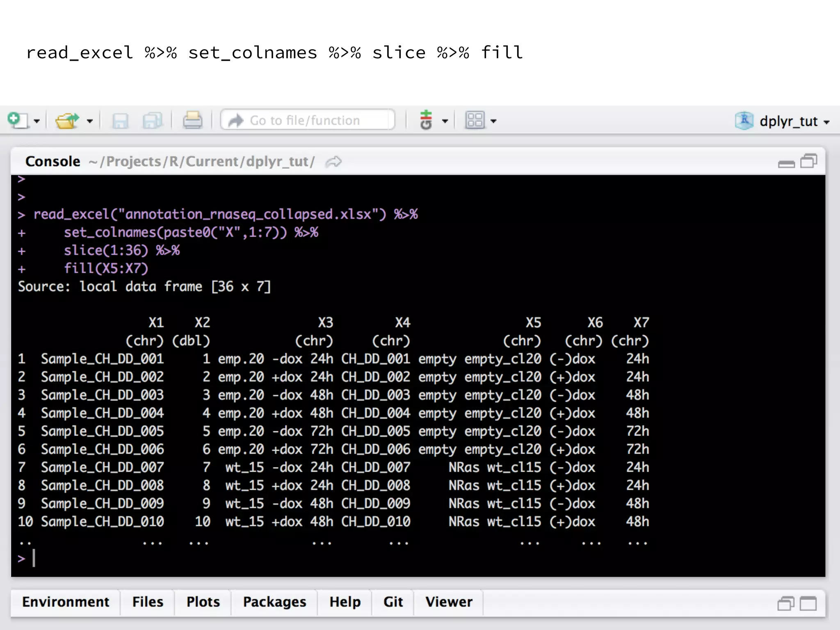Open the New File dropdown arrow

[37, 121]
